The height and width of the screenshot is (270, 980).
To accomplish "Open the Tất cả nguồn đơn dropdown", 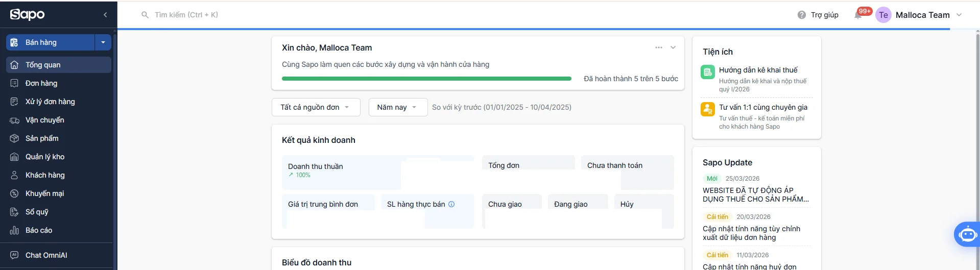I will point(316,107).
